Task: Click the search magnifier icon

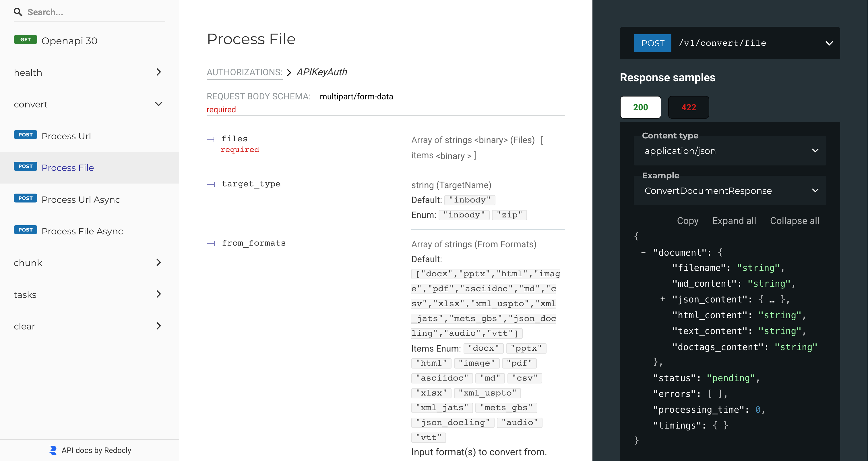Action: pos(19,12)
